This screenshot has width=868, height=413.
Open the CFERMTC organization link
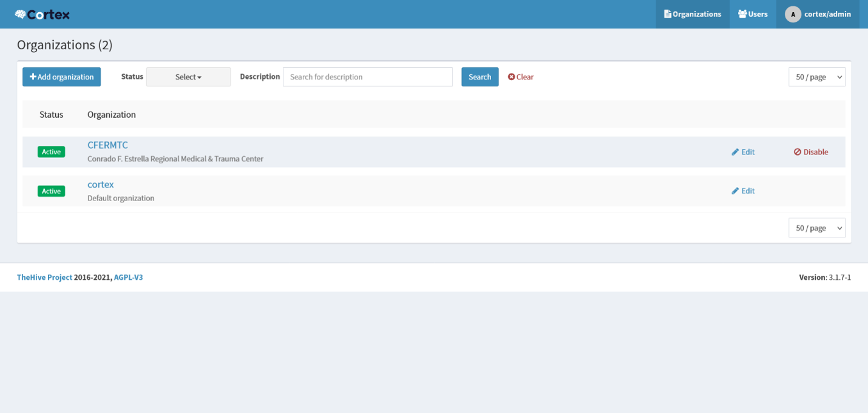click(107, 145)
